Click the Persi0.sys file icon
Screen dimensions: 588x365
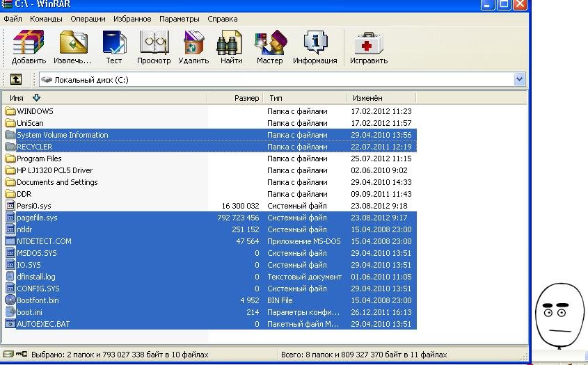pos(10,206)
